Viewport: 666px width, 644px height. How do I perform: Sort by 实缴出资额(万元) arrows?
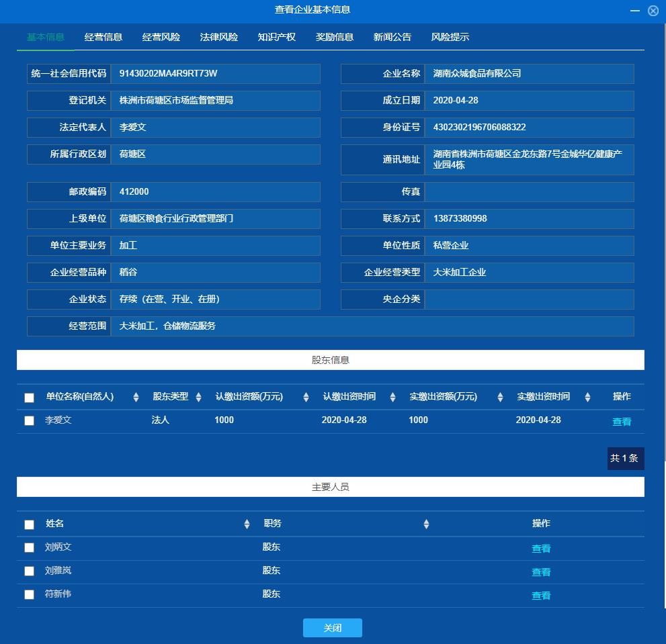pos(500,398)
